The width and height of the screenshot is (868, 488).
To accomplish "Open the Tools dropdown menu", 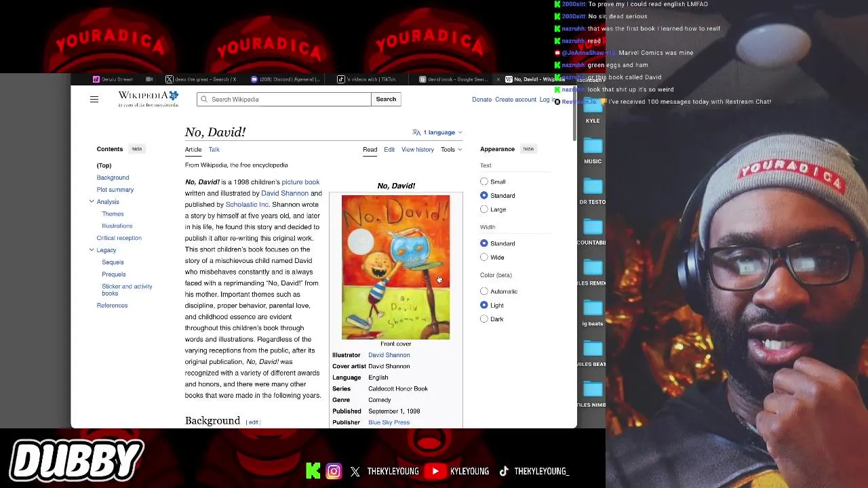I will pyautogui.click(x=451, y=149).
